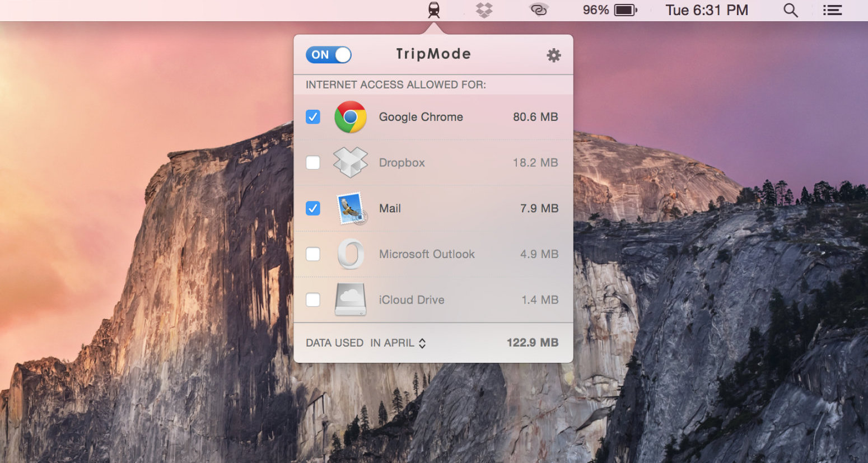Open the IN APRIL period dropdown
The width and height of the screenshot is (868, 463).
398,343
